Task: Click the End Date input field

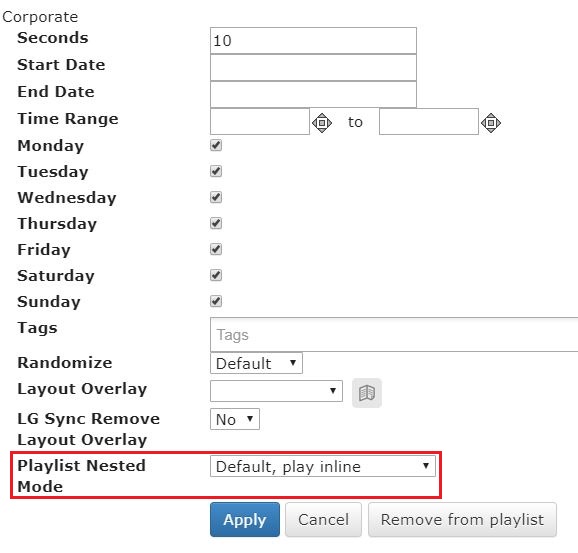Action: coord(313,94)
